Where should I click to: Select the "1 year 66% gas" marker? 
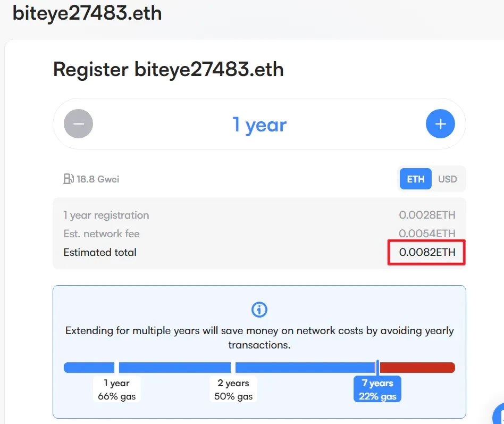[116, 389]
